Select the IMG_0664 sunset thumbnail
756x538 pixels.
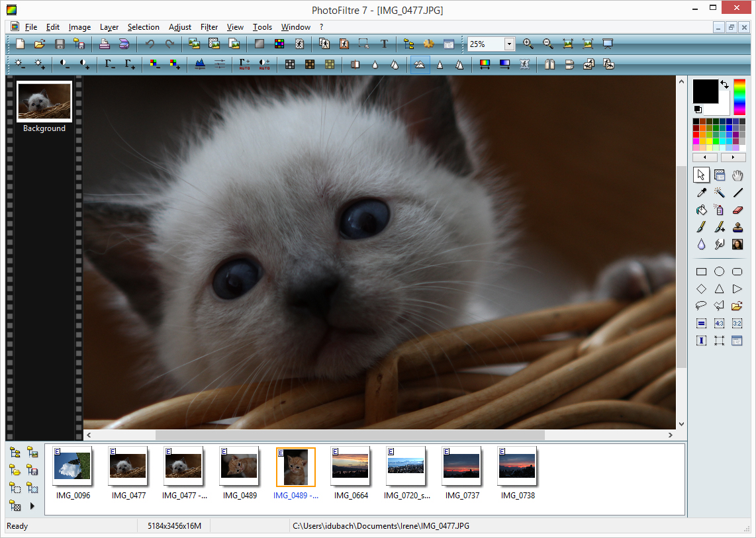click(351, 467)
